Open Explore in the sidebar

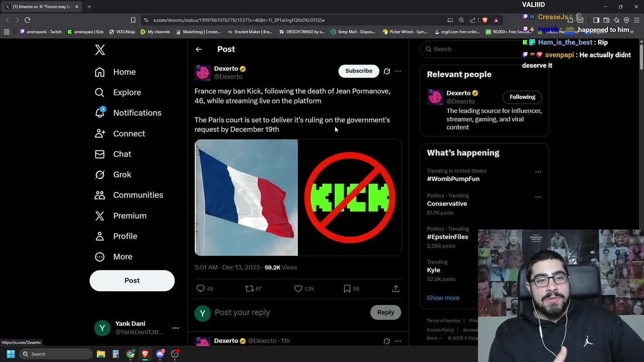point(118,93)
